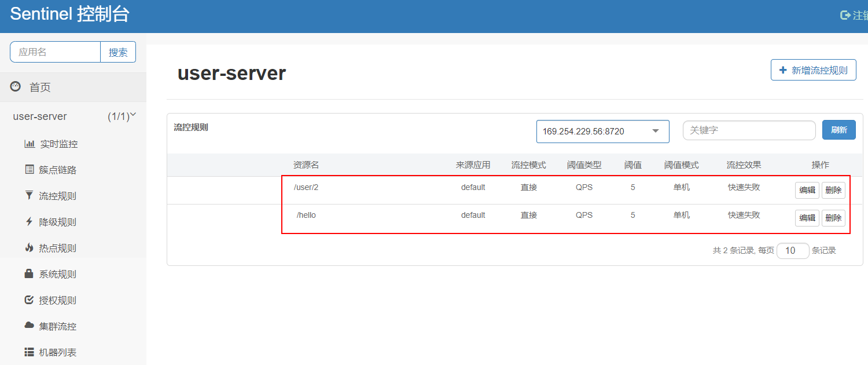This screenshot has height=365, width=868.
Task: Click the /user/2 resource name cell
Action: tap(306, 187)
